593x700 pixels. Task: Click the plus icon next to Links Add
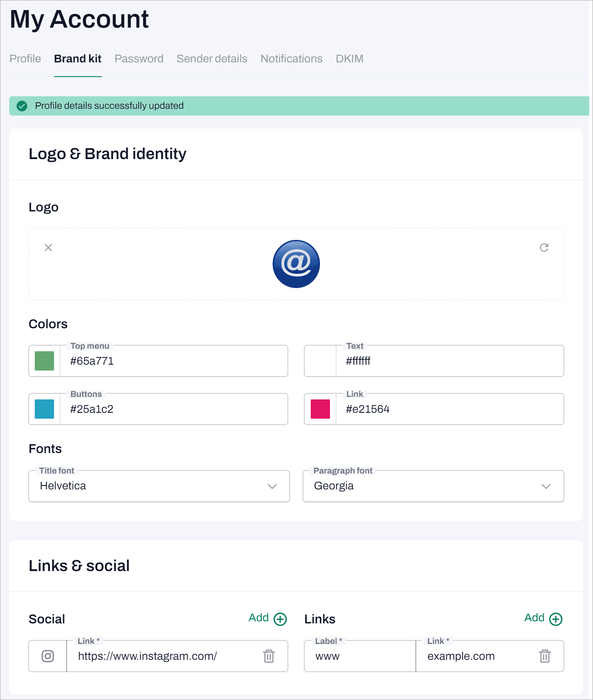click(x=556, y=619)
